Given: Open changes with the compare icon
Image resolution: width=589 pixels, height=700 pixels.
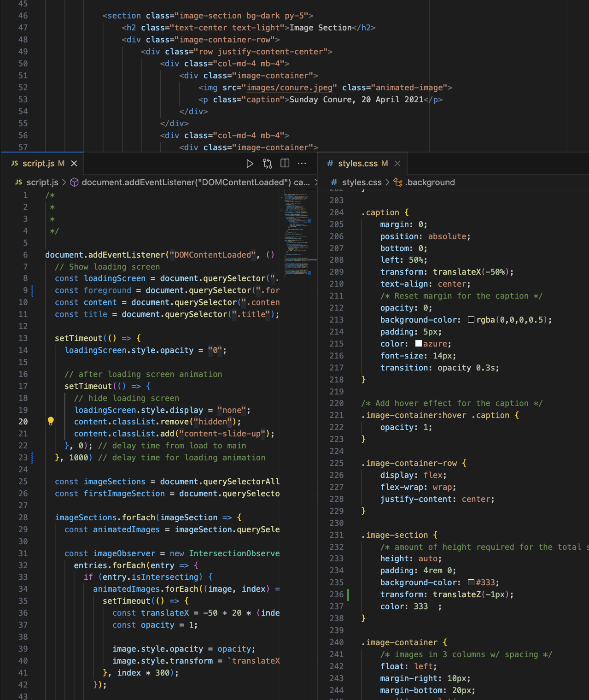Looking at the screenshot, I should click(x=268, y=164).
